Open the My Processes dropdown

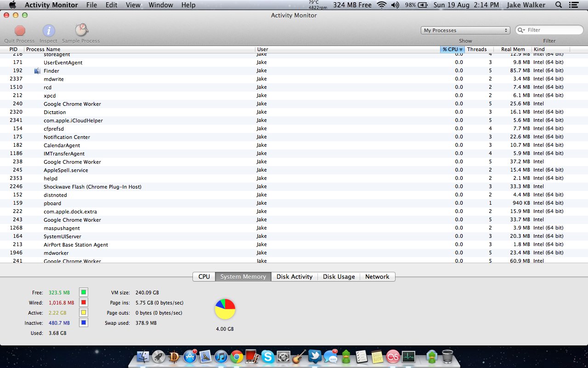(465, 30)
